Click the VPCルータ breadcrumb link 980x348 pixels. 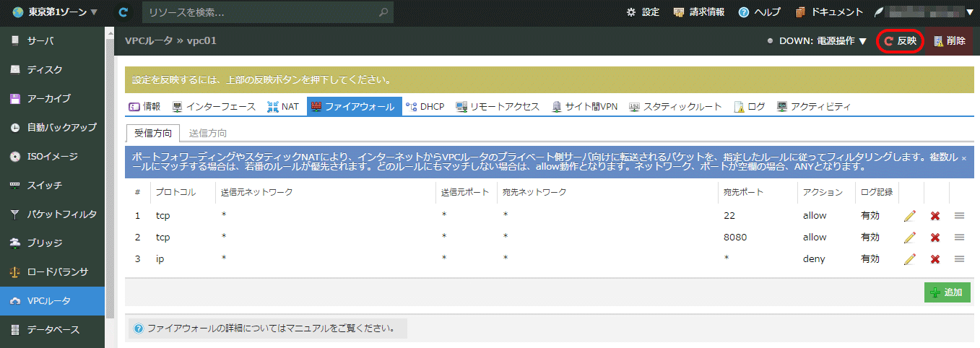149,41
